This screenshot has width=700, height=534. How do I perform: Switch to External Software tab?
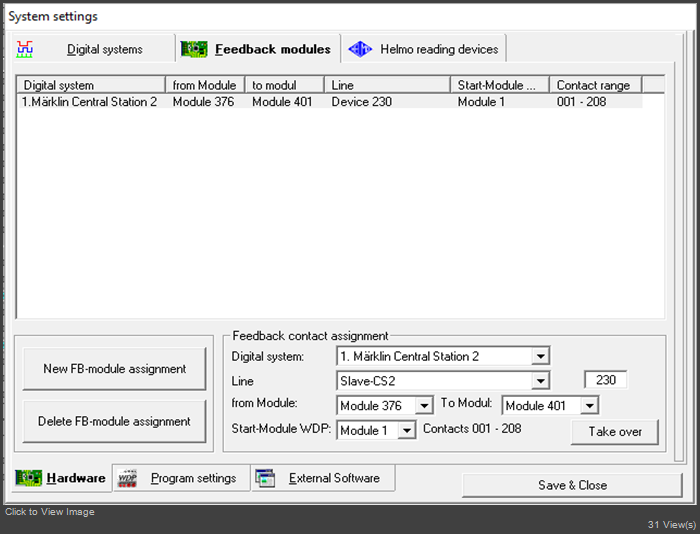(323, 478)
